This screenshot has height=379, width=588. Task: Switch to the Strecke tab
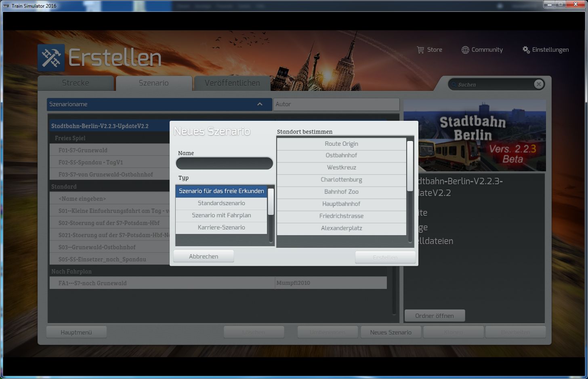pos(76,83)
